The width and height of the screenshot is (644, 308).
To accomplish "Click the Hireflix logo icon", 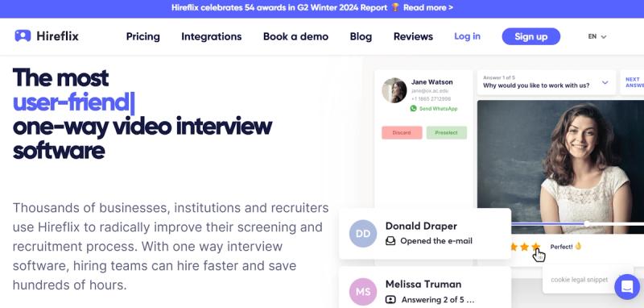I will [23, 35].
